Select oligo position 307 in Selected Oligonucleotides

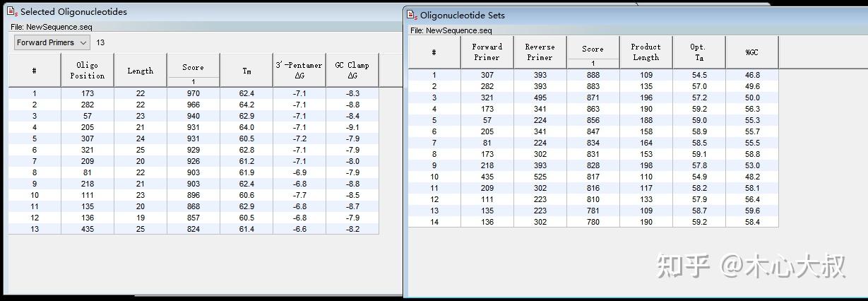pyautogui.click(x=88, y=138)
